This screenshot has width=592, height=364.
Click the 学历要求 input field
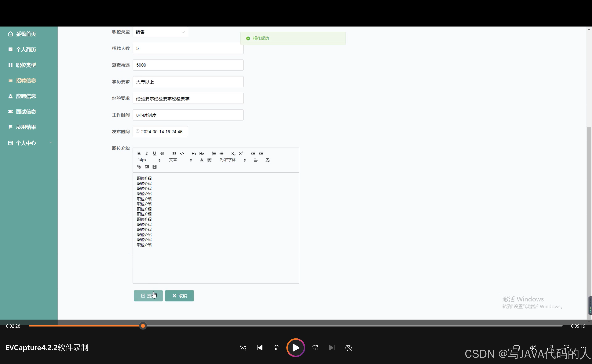(188, 82)
